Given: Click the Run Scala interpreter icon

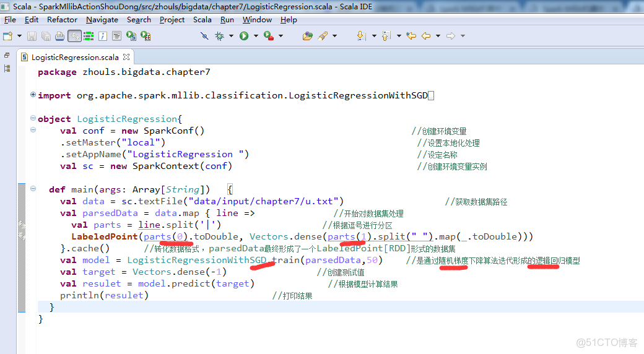Looking at the screenshot, I should pyautogui.click(x=131, y=36).
